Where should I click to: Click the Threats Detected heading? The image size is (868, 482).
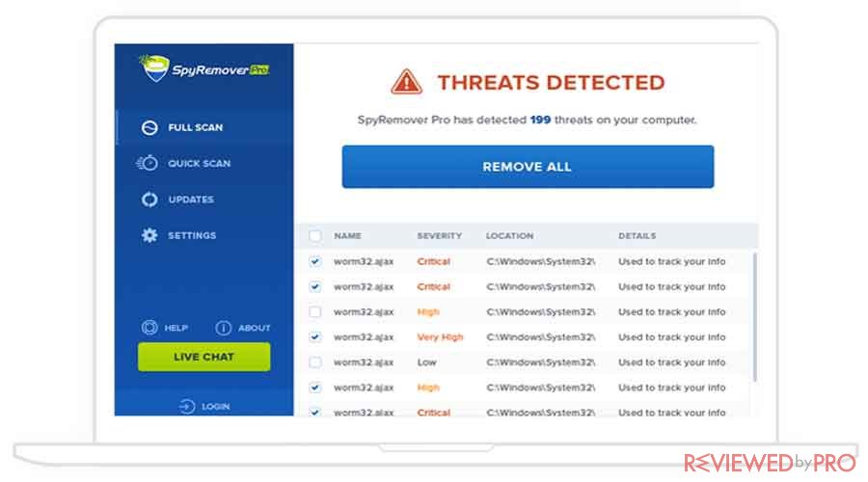[x=552, y=83]
